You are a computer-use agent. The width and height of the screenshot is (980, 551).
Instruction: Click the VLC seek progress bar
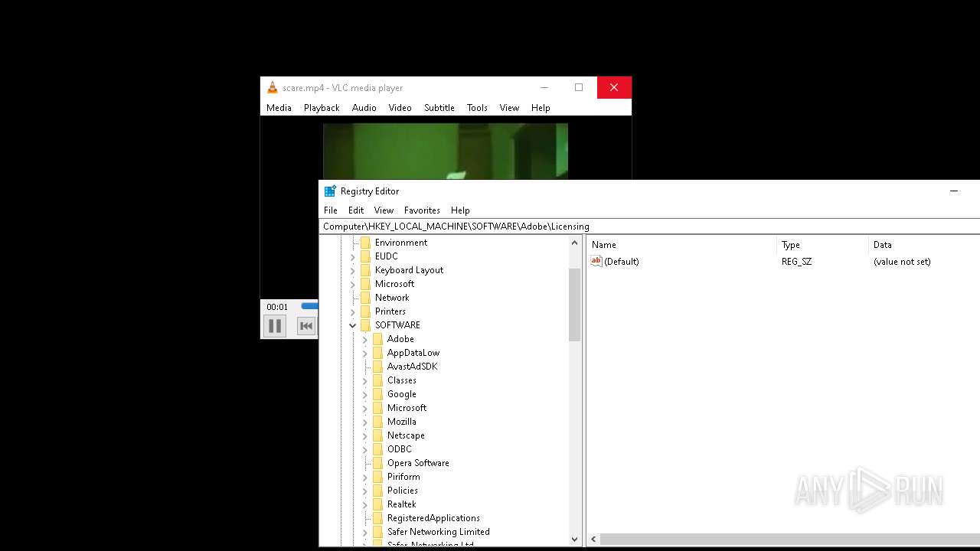(x=309, y=306)
